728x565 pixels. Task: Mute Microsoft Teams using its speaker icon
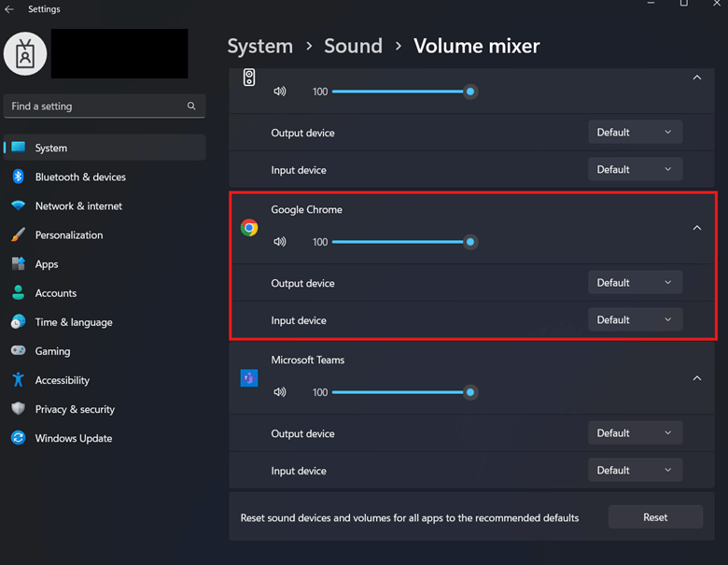pos(280,392)
